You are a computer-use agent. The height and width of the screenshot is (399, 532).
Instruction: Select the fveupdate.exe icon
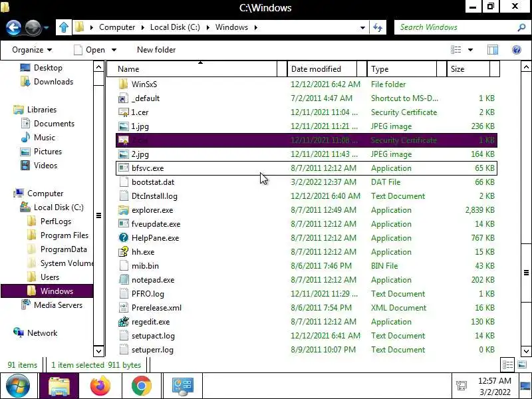(124, 224)
